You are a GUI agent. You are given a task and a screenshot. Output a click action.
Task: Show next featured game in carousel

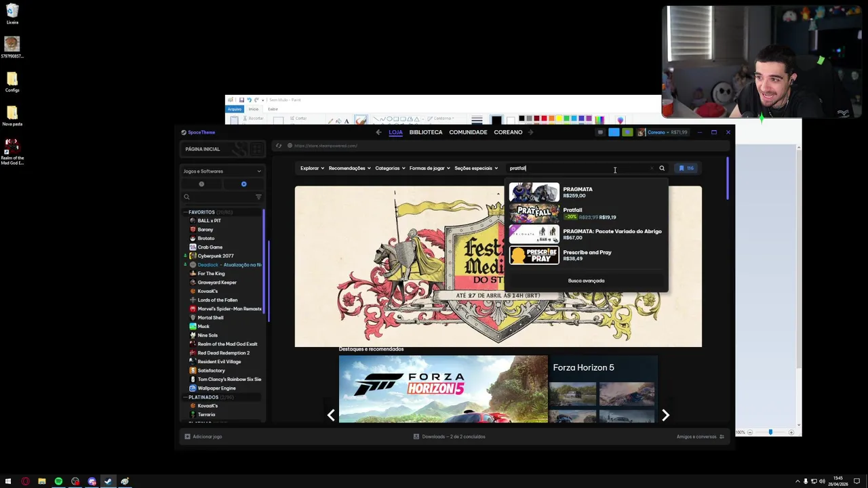pyautogui.click(x=665, y=415)
